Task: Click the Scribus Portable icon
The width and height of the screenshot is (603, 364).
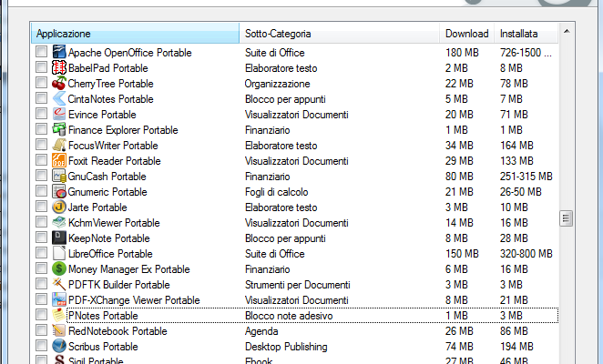Action: (59, 346)
